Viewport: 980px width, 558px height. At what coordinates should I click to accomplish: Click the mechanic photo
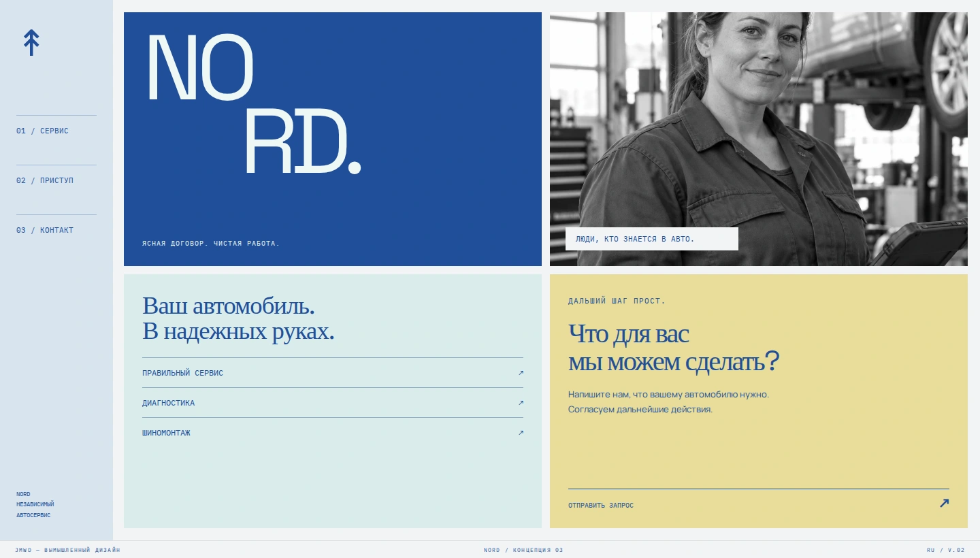click(x=759, y=139)
